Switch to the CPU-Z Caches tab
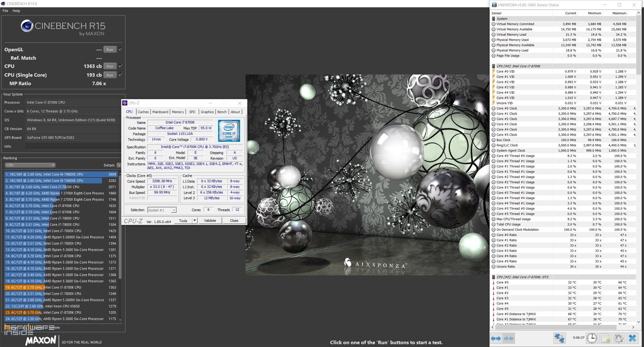644x347 pixels. click(x=143, y=112)
